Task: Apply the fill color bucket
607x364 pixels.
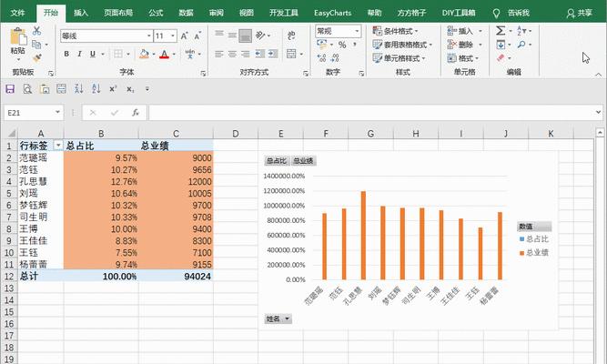Action: [x=144, y=54]
